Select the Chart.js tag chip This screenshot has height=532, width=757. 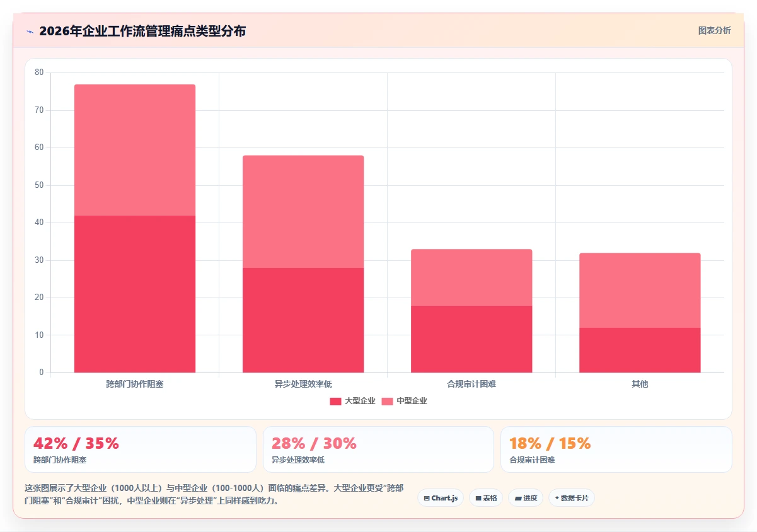tap(441, 498)
